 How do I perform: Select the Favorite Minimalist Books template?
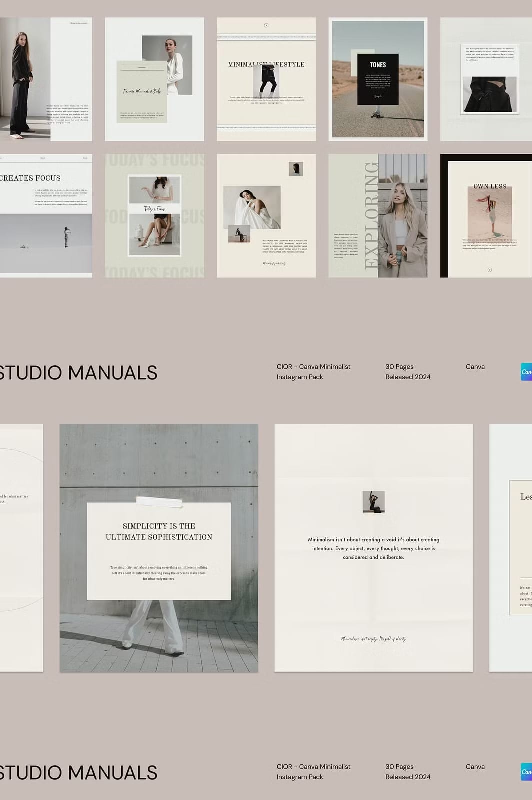154,79
